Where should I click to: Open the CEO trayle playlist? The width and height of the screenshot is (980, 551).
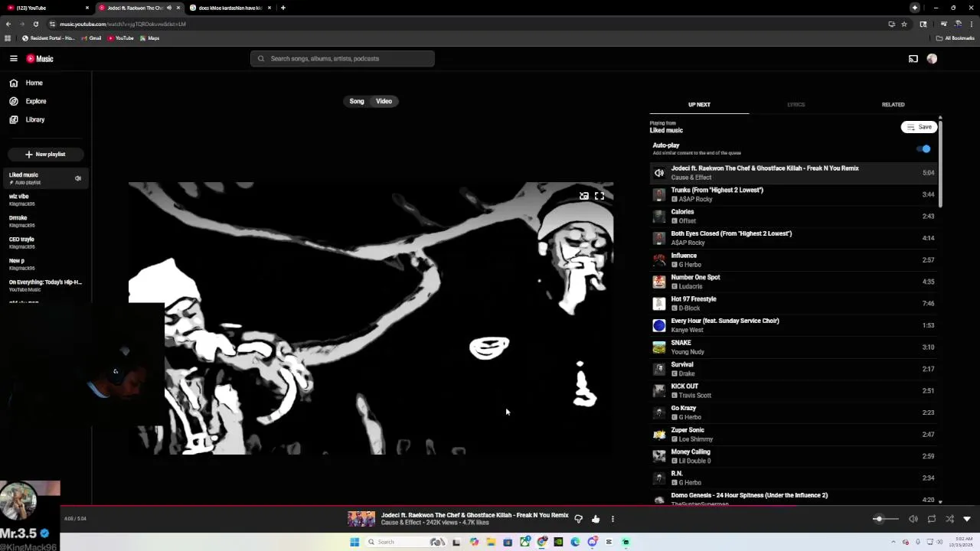point(45,243)
